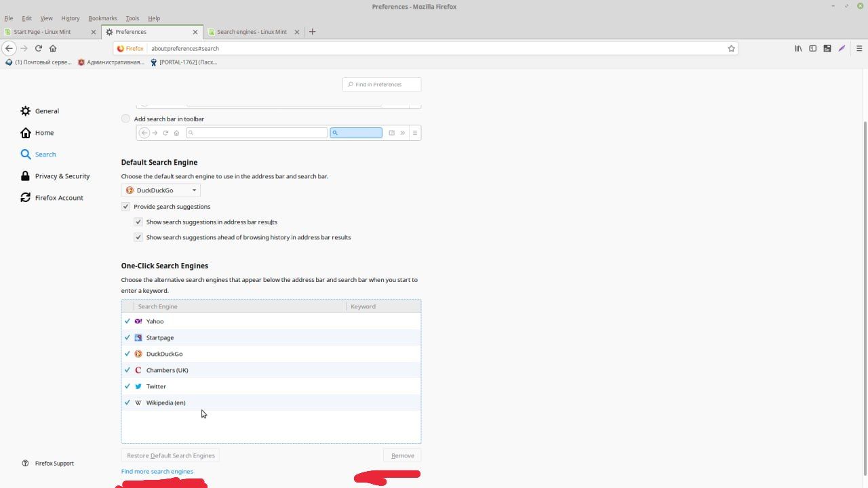Uncheck the Chambers (UK) search engine

[127, 370]
